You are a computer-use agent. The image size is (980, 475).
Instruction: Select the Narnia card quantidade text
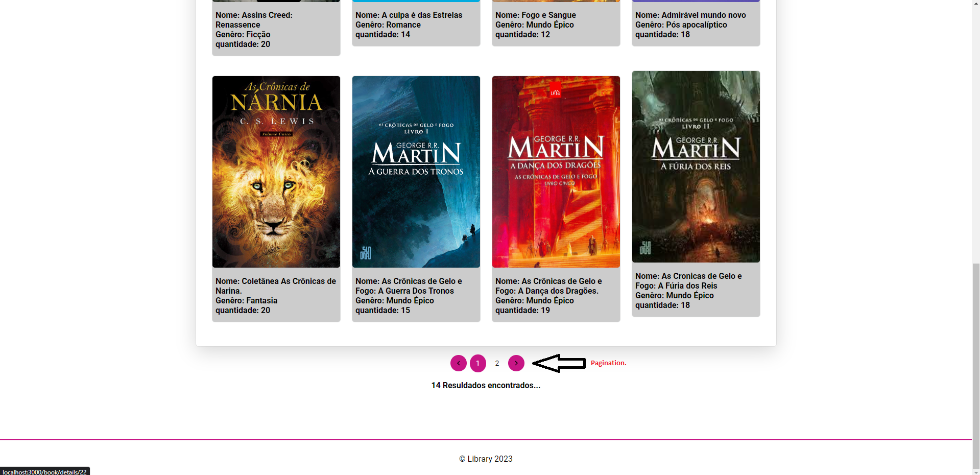tap(243, 310)
